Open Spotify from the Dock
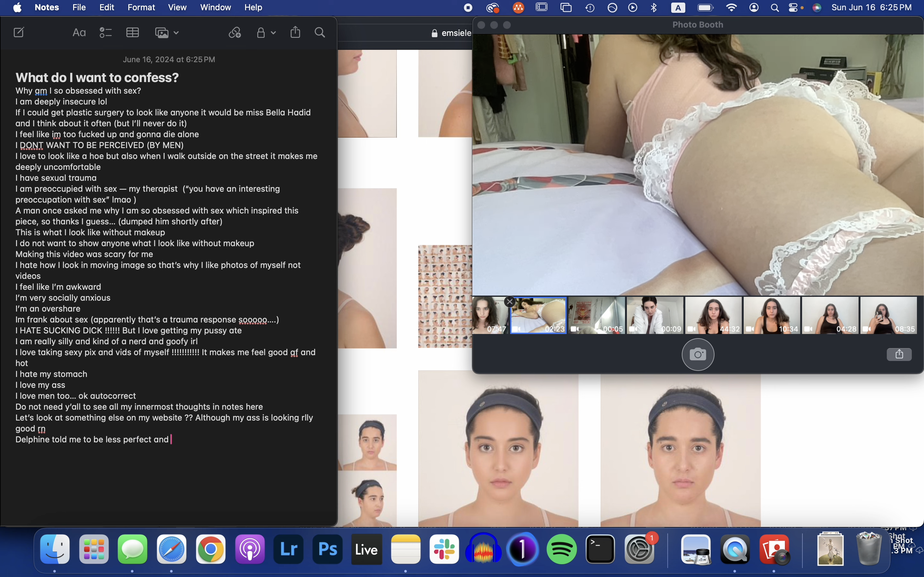This screenshot has width=924, height=577. click(x=562, y=549)
